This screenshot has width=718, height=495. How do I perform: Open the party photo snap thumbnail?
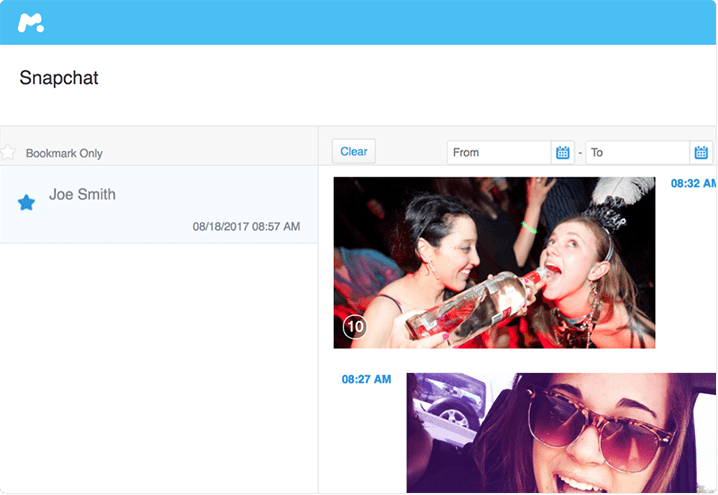pos(494,262)
